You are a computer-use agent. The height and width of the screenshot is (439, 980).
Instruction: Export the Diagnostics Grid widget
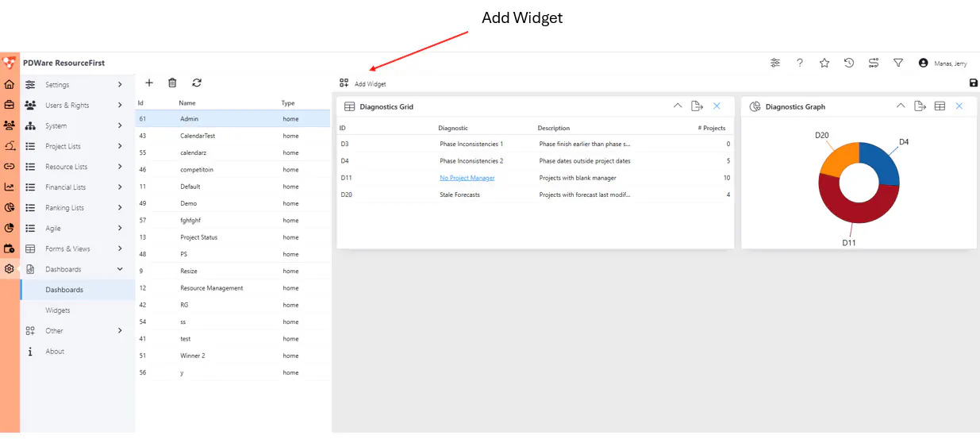click(697, 106)
